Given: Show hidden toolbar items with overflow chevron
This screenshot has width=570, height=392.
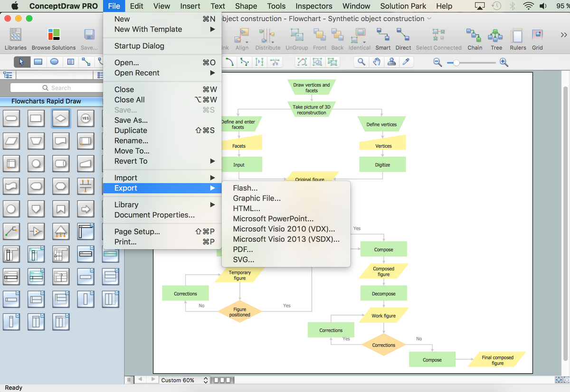Looking at the screenshot, I should point(563,35).
